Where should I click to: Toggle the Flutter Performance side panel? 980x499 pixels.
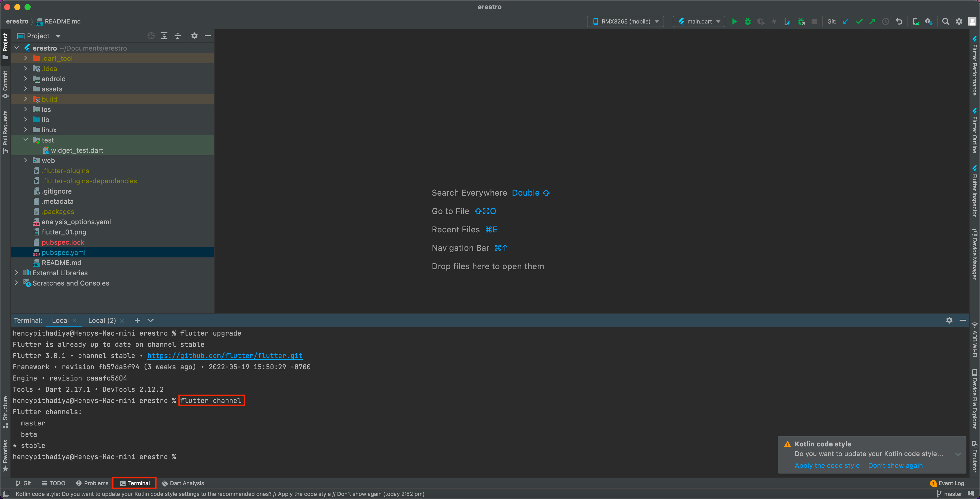click(x=974, y=65)
